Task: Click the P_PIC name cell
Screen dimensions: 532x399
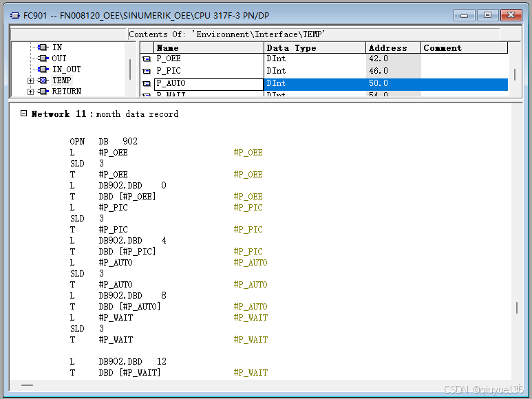Action: tap(209, 71)
